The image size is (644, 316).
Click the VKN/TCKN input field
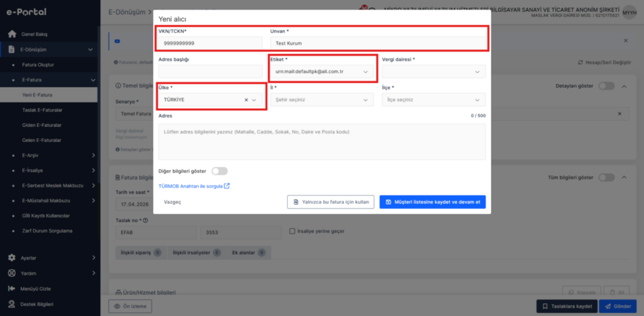click(210, 43)
